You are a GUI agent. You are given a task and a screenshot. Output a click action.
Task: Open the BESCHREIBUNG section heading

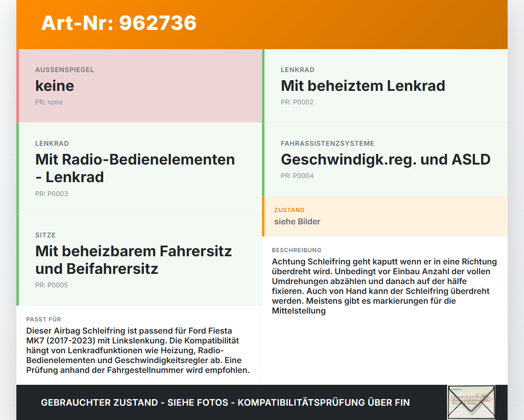pyautogui.click(x=296, y=250)
